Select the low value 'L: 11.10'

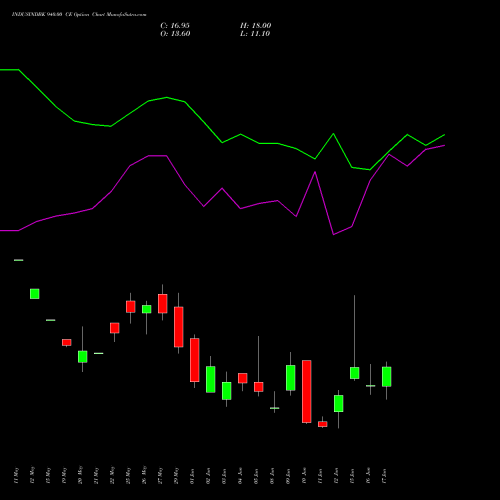tap(255, 34)
